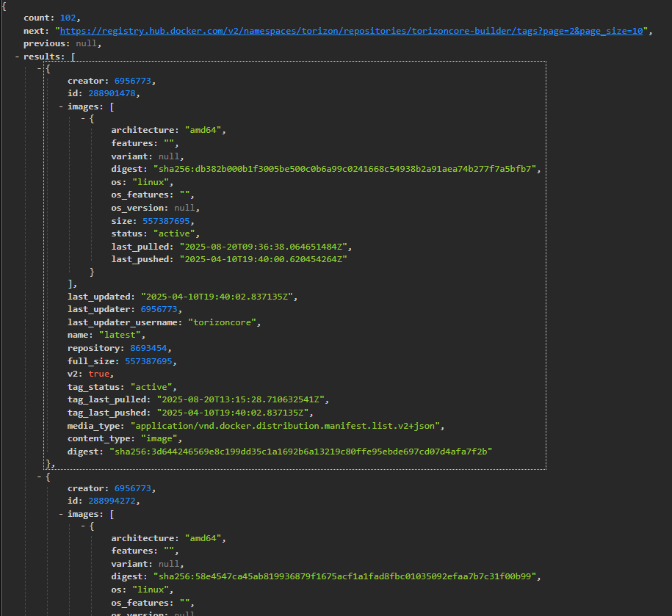Collapse the second result object
This screenshot has height=616, width=672.
click(40, 477)
